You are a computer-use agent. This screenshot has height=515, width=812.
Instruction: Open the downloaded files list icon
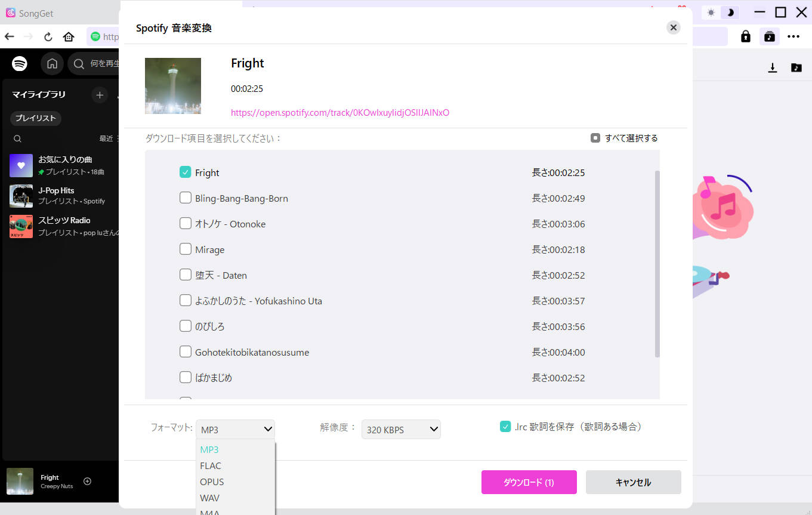[772, 68]
